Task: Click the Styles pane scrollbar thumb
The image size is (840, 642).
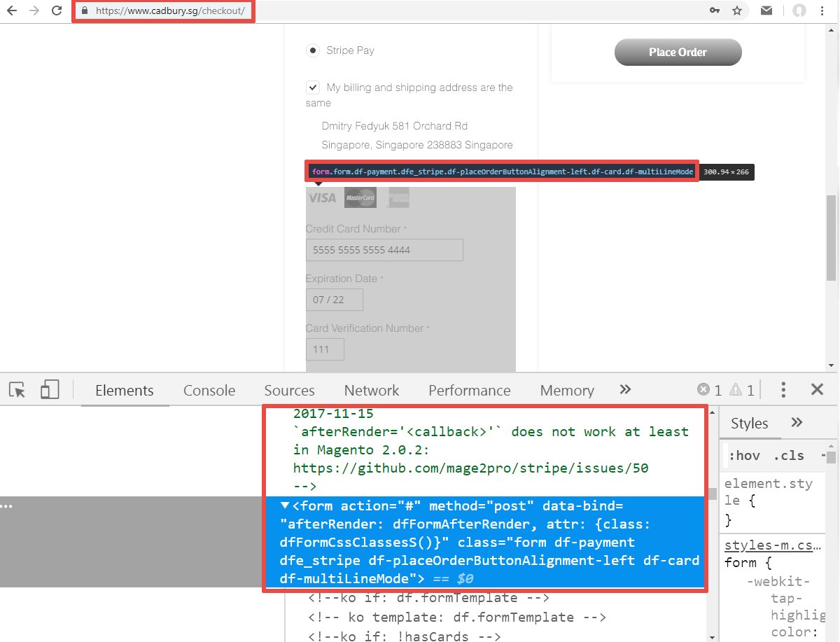Action: [831, 458]
